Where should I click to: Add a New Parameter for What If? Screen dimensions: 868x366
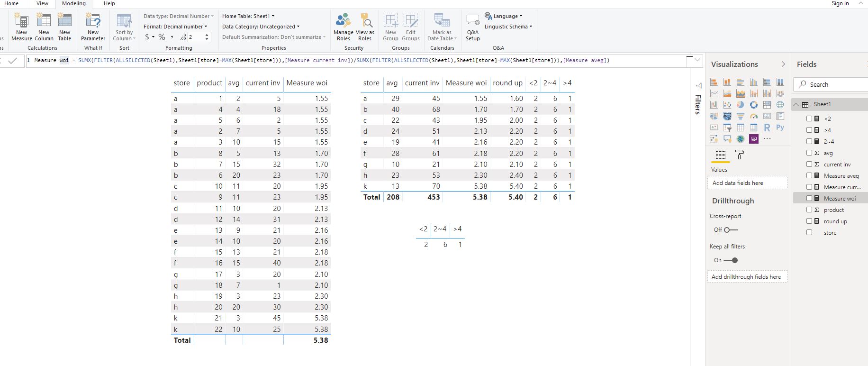[x=93, y=27]
